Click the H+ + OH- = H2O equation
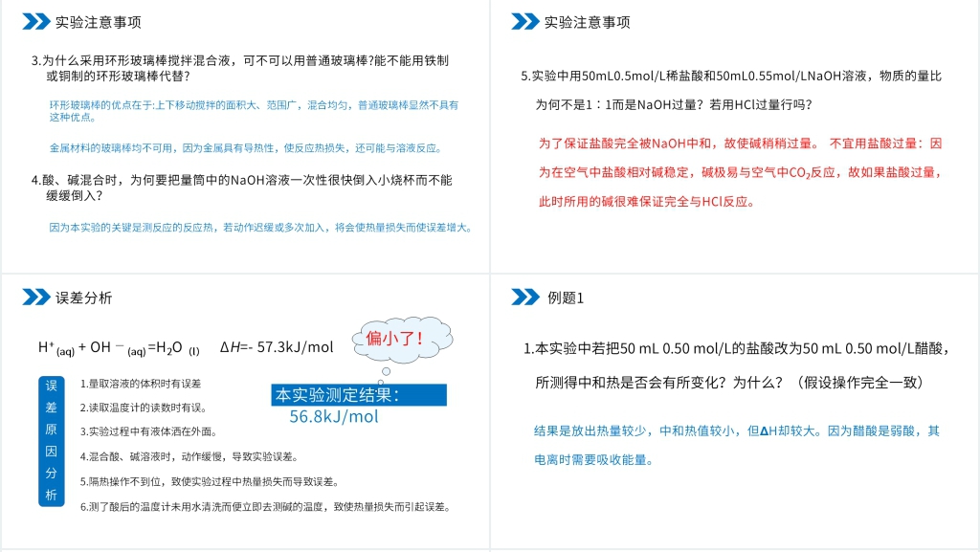The height and width of the screenshot is (552, 980). pyautogui.click(x=119, y=348)
